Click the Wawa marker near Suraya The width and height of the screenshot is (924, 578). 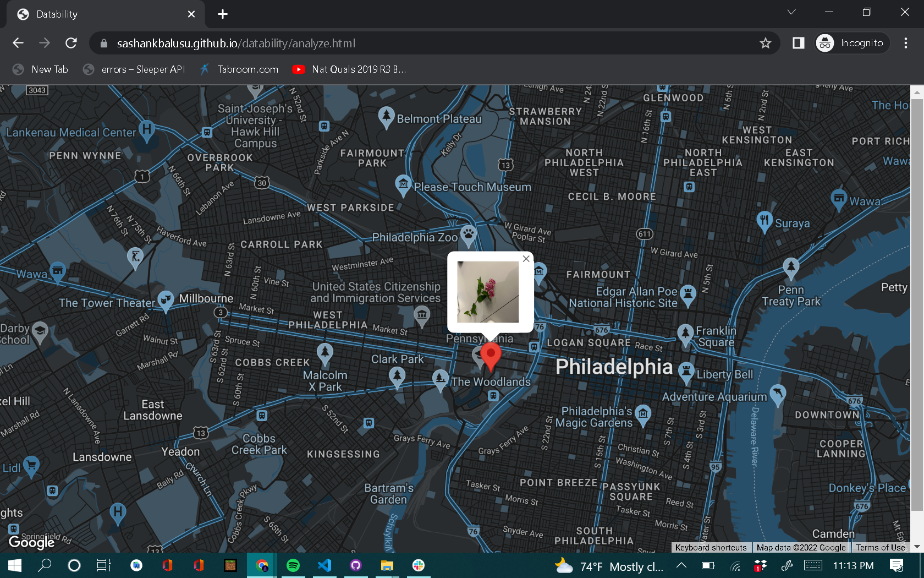(x=839, y=199)
